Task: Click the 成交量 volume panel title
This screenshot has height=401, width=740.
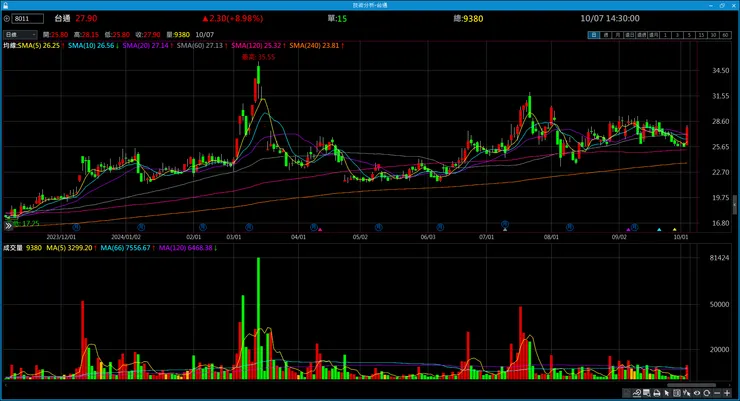Action: [13, 248]
